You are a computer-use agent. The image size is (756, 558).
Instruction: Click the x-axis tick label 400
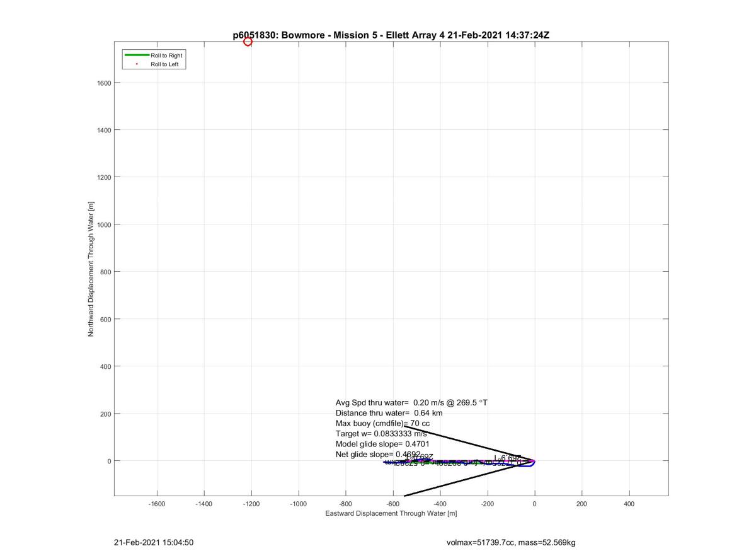pyautogui.click(x=629, y=504)
